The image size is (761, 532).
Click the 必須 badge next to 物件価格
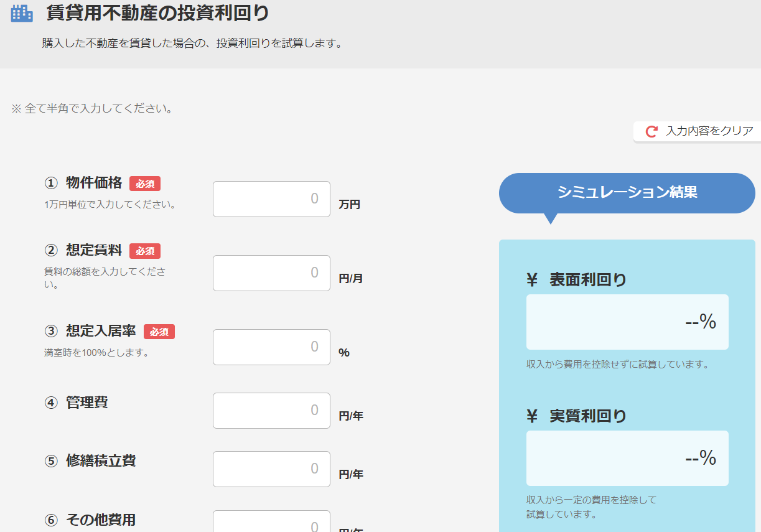coord(145,184)
